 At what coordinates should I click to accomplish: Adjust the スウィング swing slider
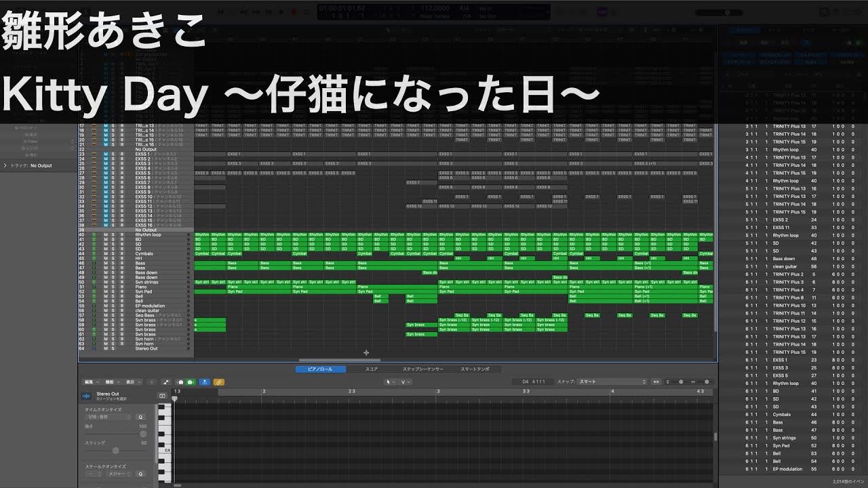pyautogui.click(x=115, y=450)
